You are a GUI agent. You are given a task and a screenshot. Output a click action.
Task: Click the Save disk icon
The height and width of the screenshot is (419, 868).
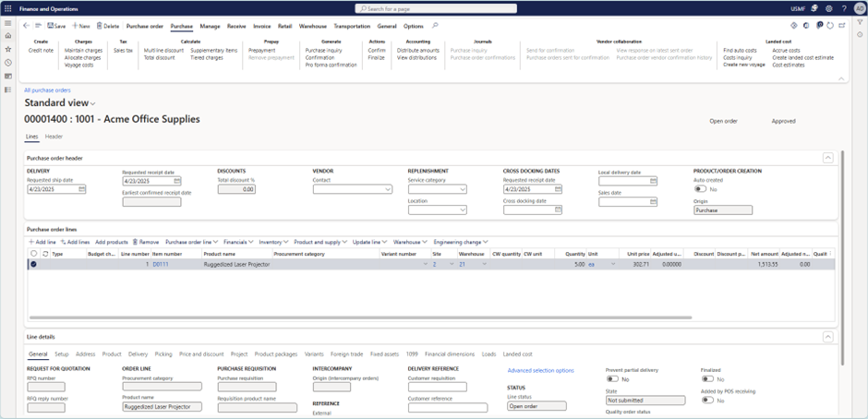[51, 26]
